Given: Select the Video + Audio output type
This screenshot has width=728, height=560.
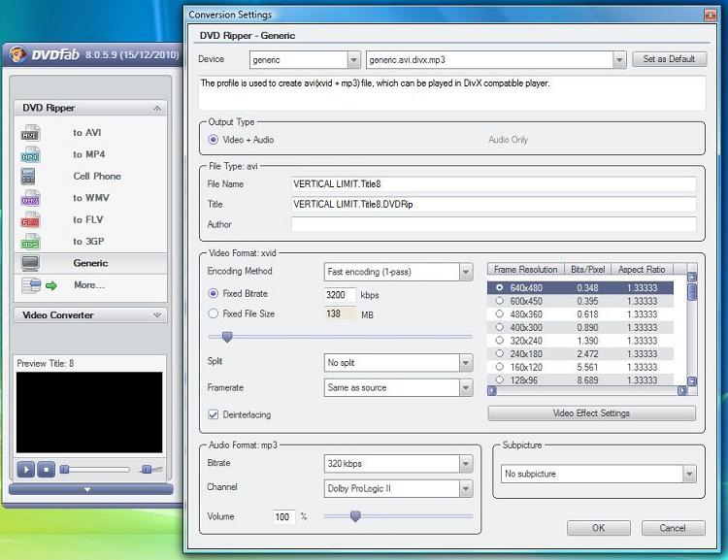Looking at the screenshot, I should (214, 140).
